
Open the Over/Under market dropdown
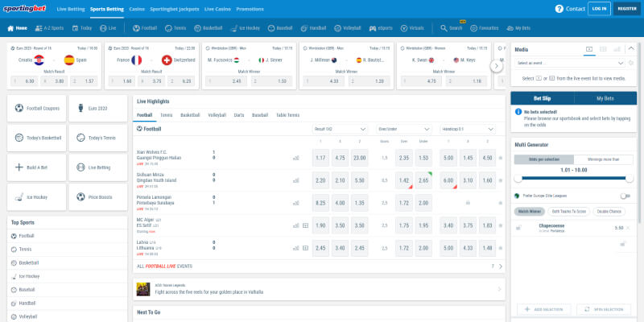click(x=404, y=129)
